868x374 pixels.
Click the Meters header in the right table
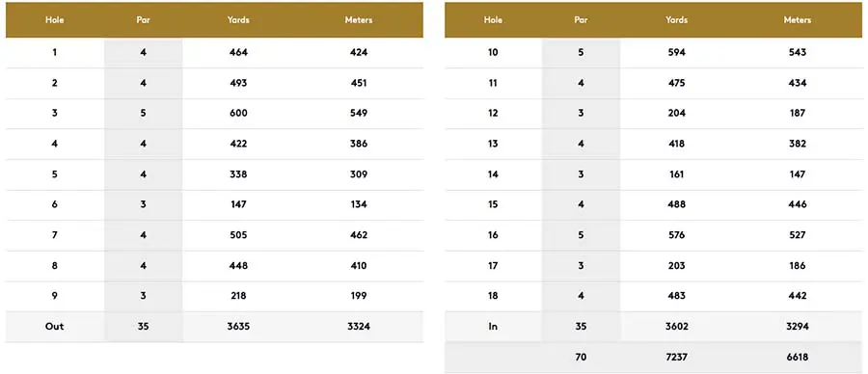pos(798,20)
